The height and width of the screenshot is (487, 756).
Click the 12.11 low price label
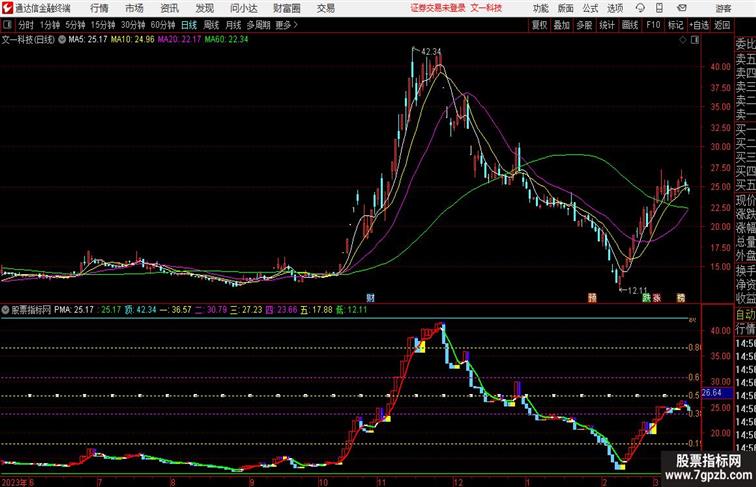pos(637,290)
